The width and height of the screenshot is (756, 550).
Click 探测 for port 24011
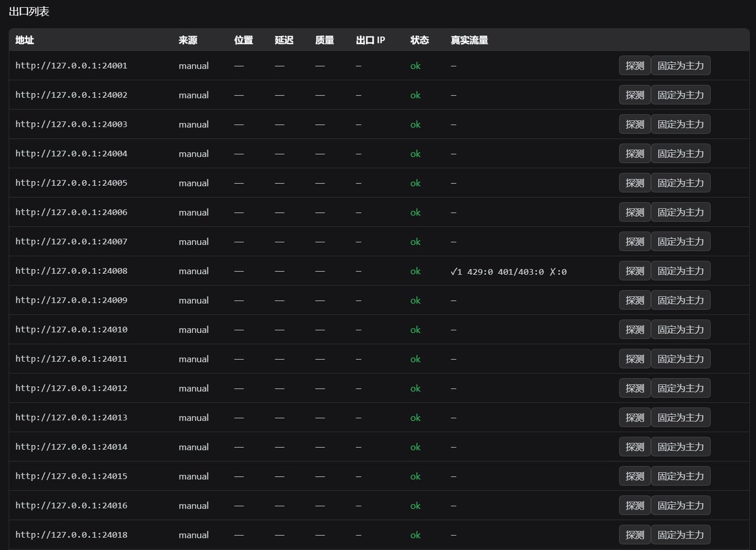pyautogui.click(x=634, y=359)
